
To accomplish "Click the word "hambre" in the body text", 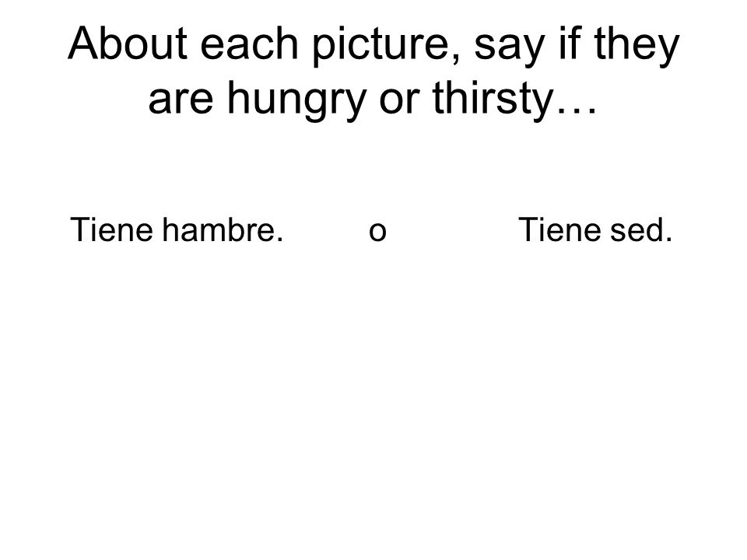I will (218, 229).
